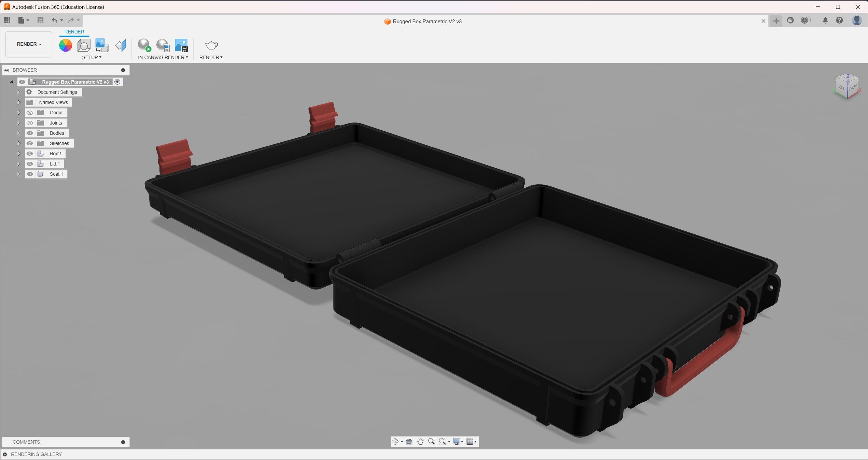Viewport: 868px width, 460px height.
Task: Select the RENDER ribbon tab
Action: click(x=74, y=32)
